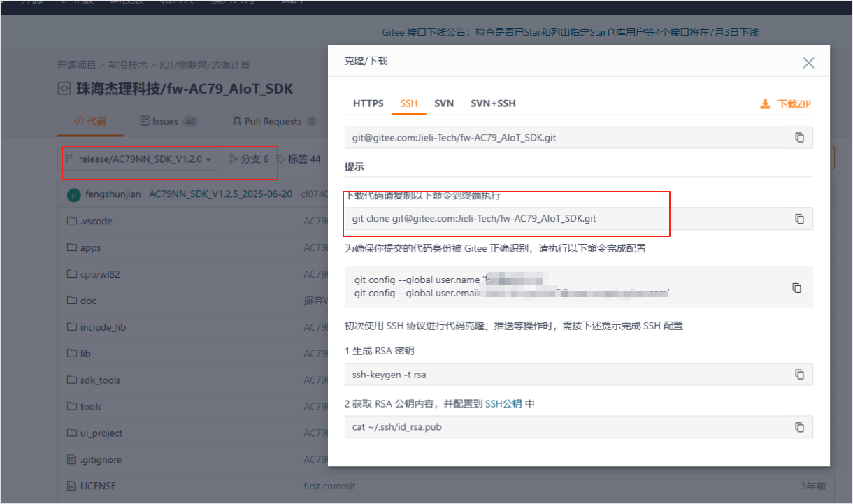Image resolution: width=853 pixels, height=504 pixels.
Task: Open the ui_project folder
Action: 101,433
